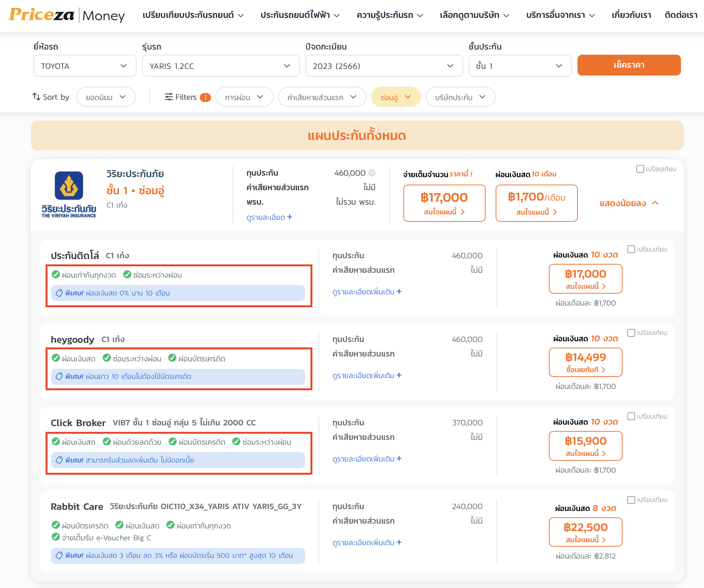
Task: Click the green check beside ผ่อนเท่ากันทุกงวด in ประกันติดโล่
Action: [56, 275]
